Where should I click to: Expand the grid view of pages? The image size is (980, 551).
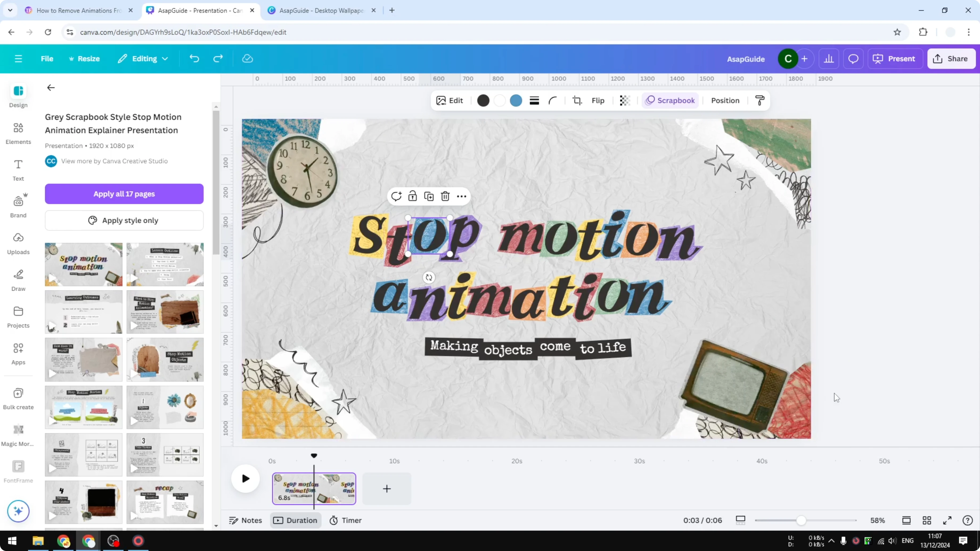click(x=927, y=520)
